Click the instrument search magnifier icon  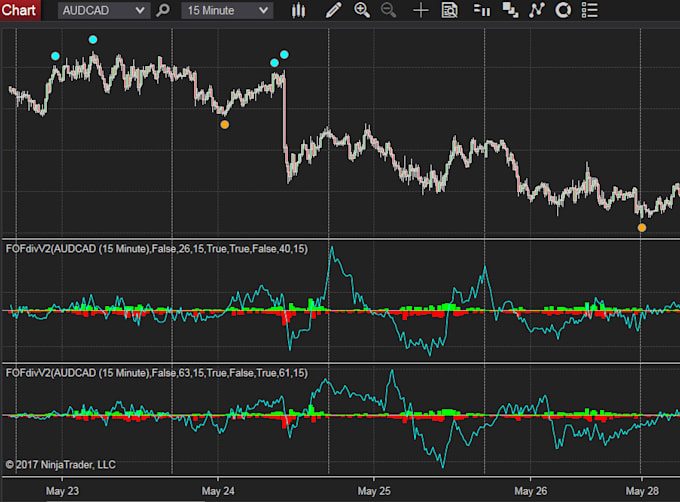[162, 11]
